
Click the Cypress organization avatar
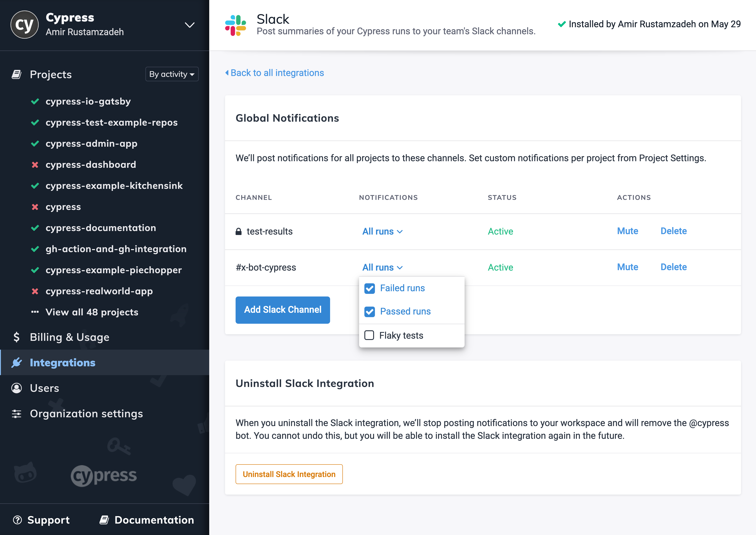[24, 24]
